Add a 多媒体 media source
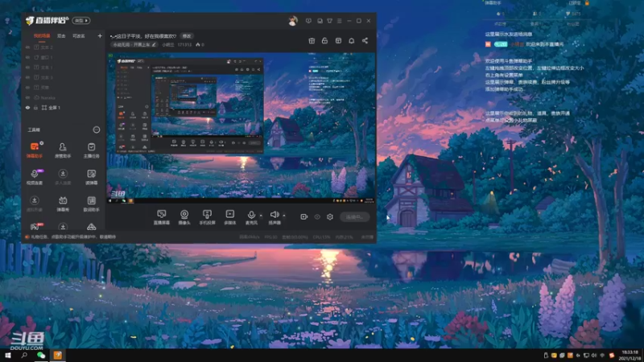 coord(230,216)
